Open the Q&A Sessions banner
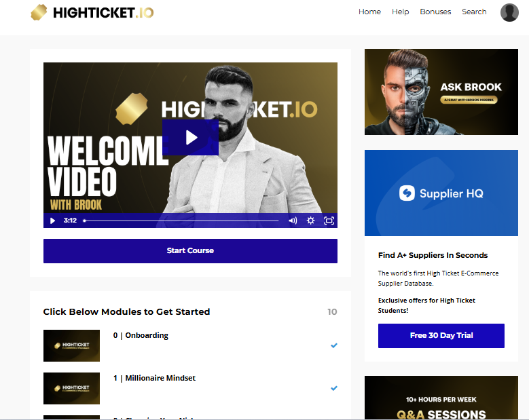This screenshot has width=529, height=420. click(x=441, y=398)
